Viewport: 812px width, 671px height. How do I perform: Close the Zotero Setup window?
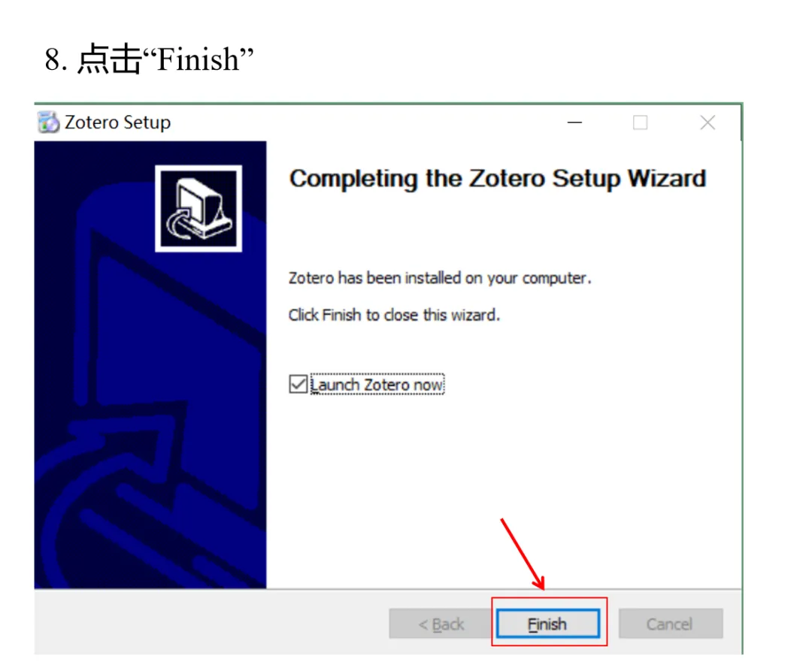(707, 122)
